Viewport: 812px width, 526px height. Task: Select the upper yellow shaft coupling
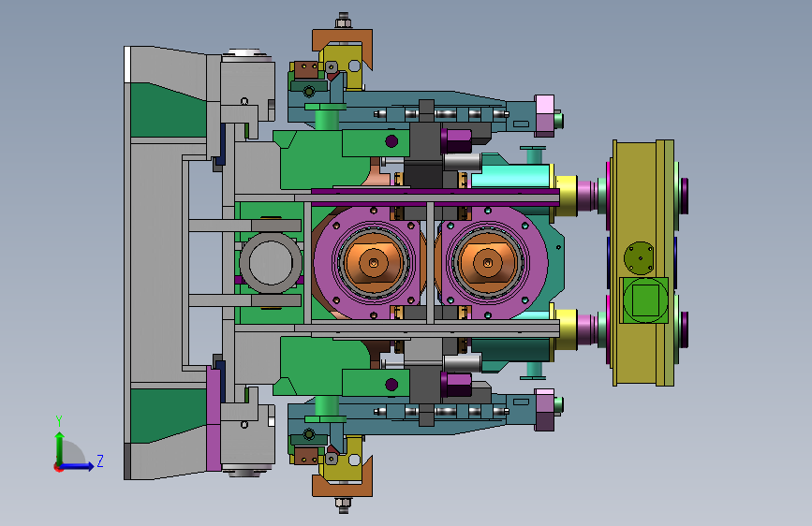pyautogui.click(x=567, y=196)
